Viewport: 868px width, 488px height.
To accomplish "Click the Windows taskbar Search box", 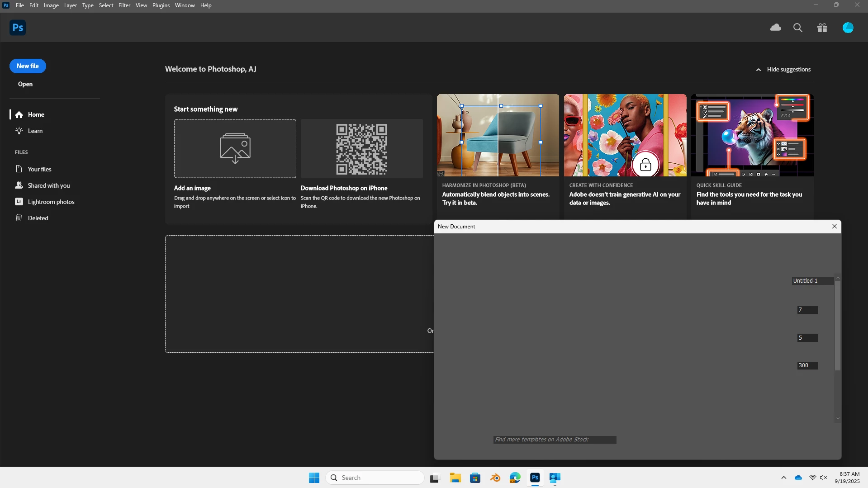I will 375,478.
